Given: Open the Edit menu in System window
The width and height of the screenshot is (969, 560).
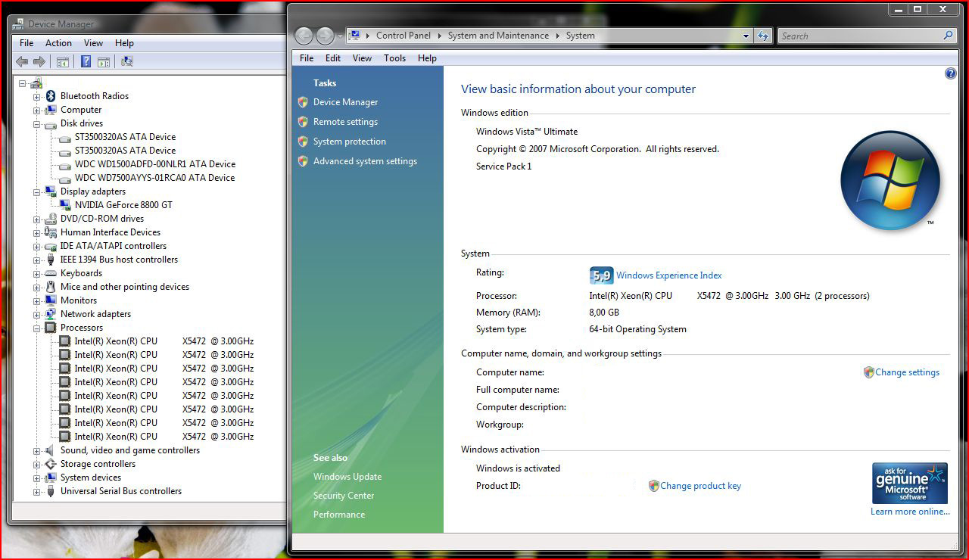Looking at the screenshot, I should tap(333, 58).
